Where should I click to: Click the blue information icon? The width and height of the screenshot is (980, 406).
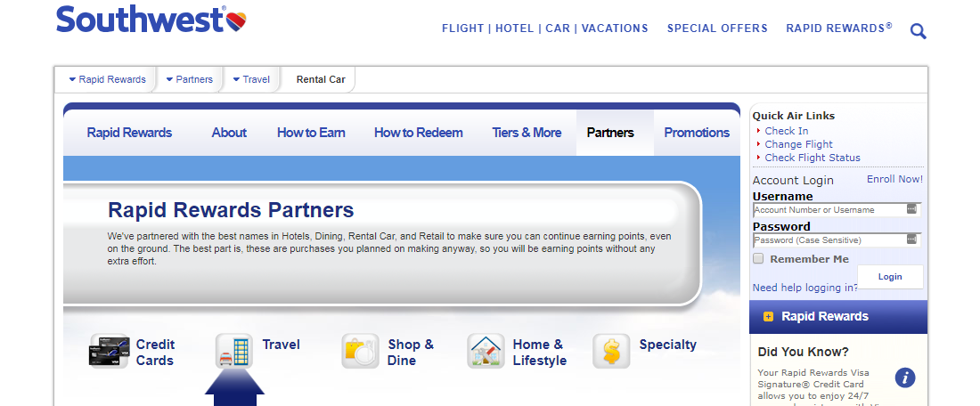905,378
